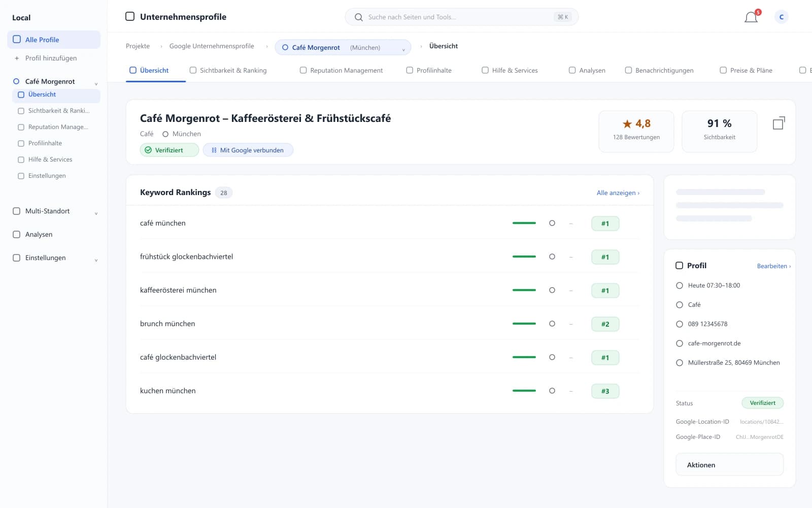Click the plus icon for Profil hinzufügen

pyautogui.click(x=17, y=58)
